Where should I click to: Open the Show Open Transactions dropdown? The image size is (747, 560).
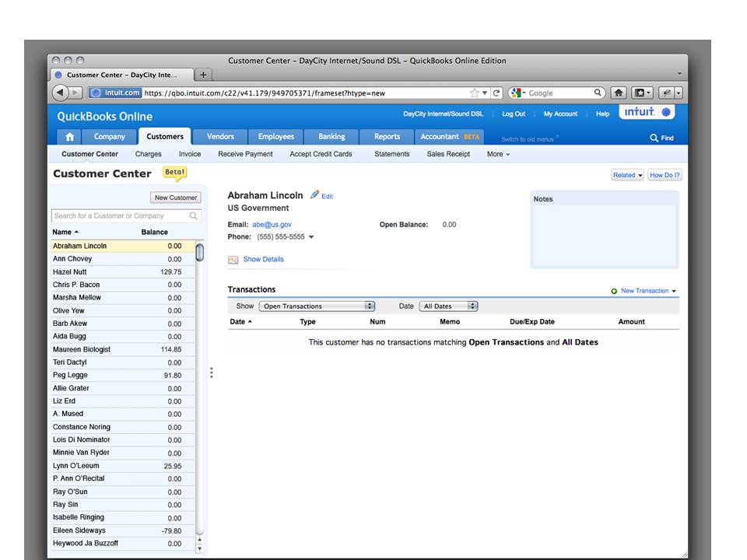pyautogui.click(x=317, y=306)
